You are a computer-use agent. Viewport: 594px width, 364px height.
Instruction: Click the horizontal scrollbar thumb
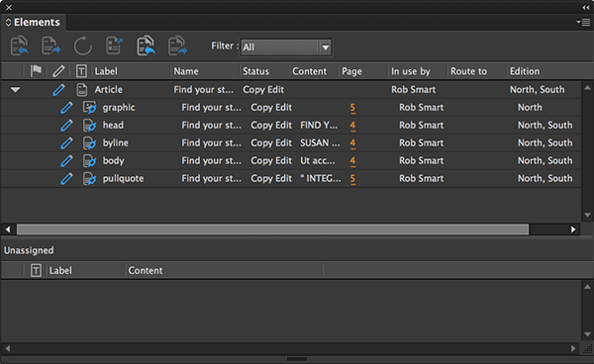click(x=272, y=229)
